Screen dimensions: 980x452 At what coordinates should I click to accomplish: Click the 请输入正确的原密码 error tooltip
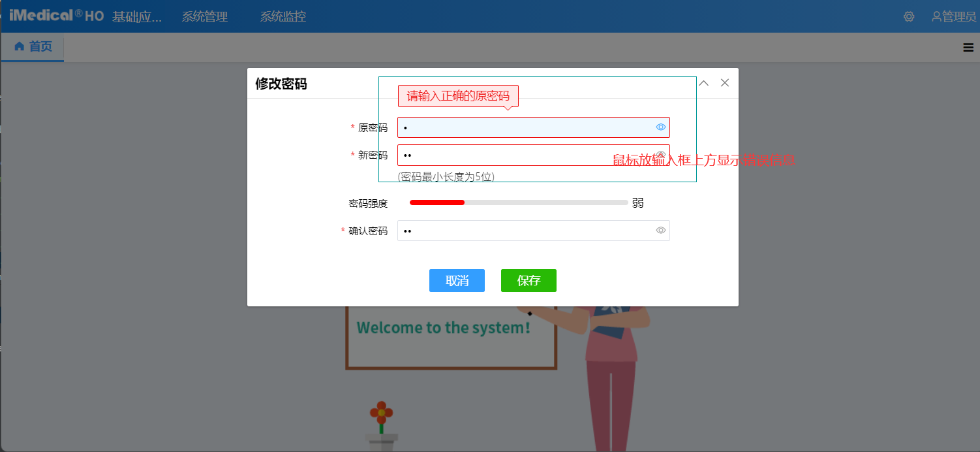[x=458, y=96]
